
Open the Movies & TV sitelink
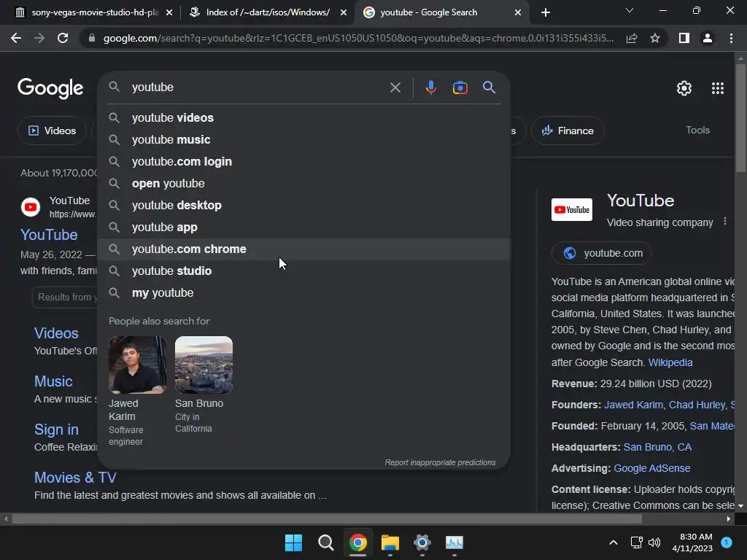click(x=75, y=477)
